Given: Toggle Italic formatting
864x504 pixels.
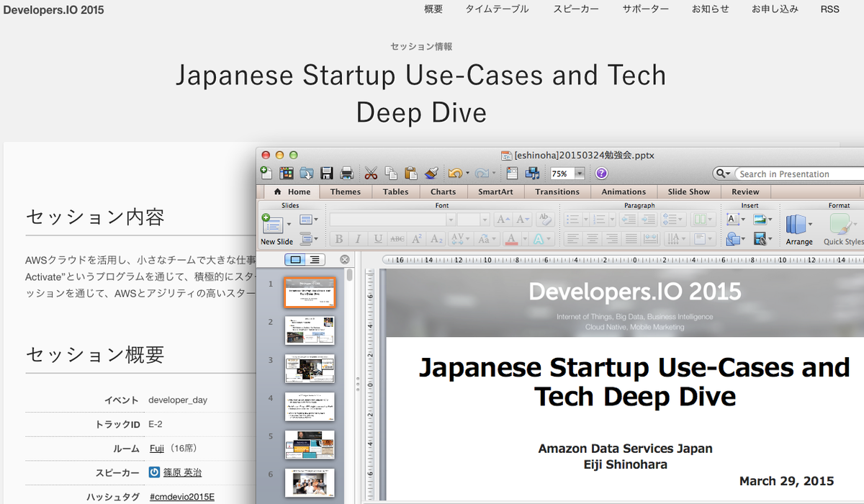Looking at the screenshot, I should coord(358,239).
